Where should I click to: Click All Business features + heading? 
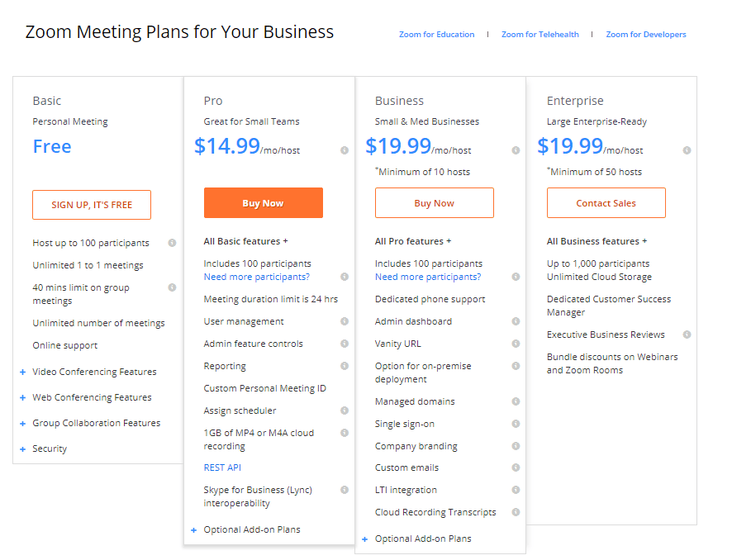point(597,241)
